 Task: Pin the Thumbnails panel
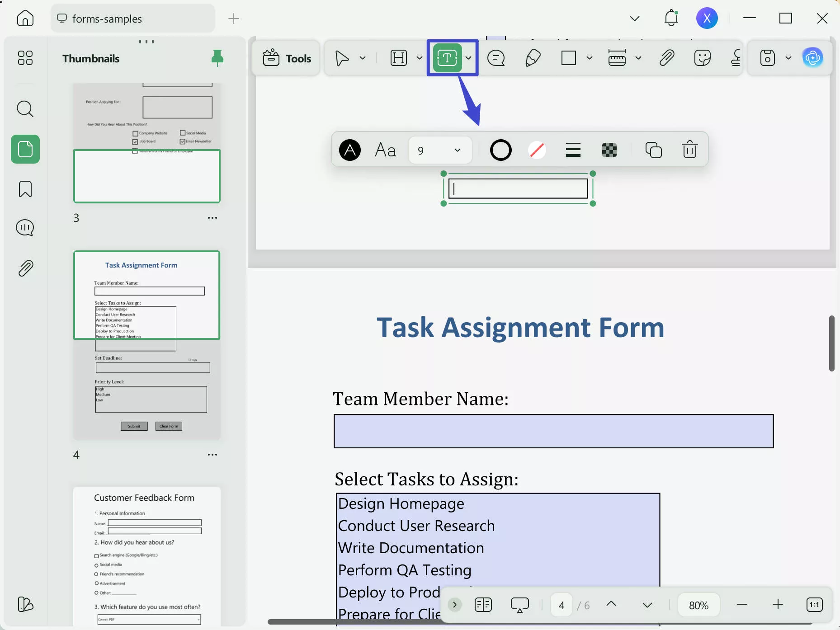tap(217, 58)
